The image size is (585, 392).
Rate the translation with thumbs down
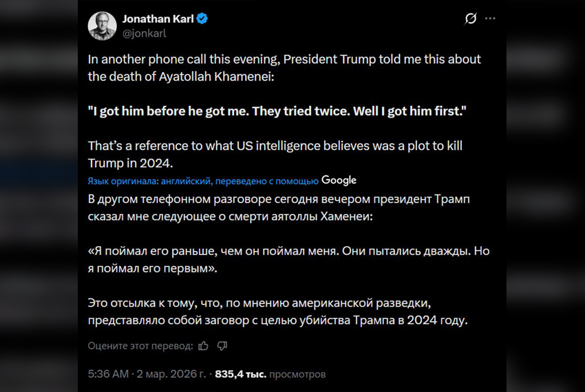pos(222,345)
